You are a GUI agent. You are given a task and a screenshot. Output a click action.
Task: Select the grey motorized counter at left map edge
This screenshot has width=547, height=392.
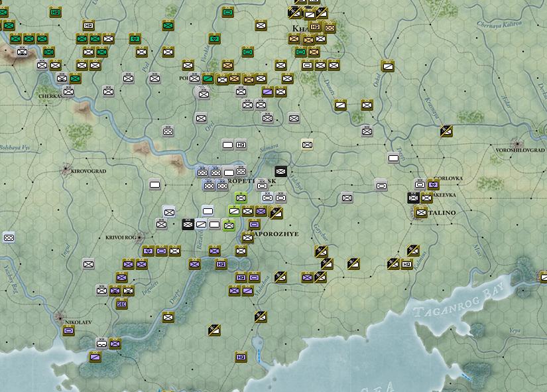tap(9, 237)
